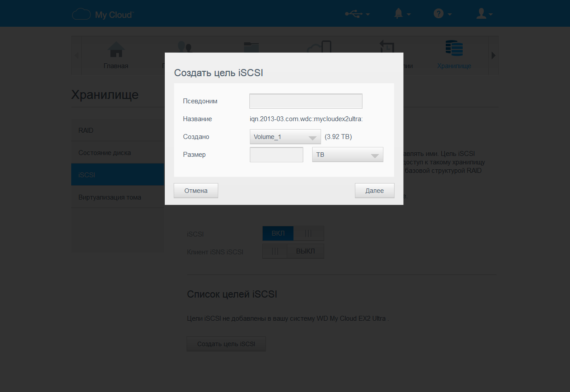Focus the Размер size input field
This screenshot has width=570, height=392.
(x=277, y=155)
